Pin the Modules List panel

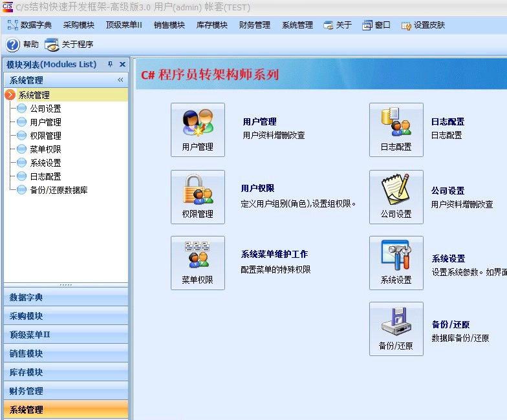[110, 65]
